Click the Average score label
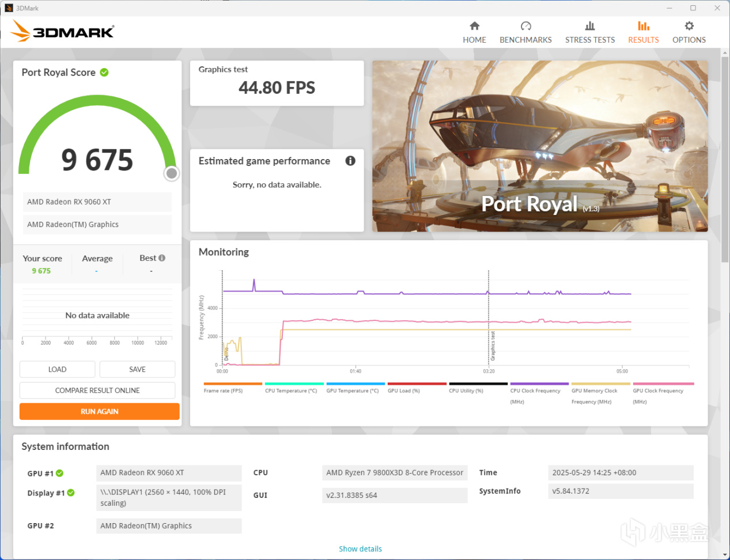 point(97,259)
